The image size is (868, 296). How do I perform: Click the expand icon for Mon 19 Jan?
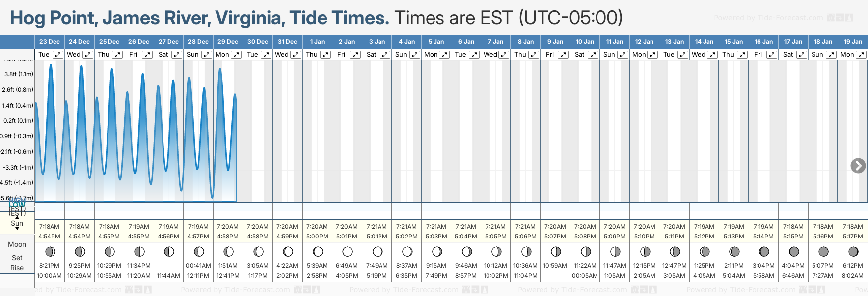[861, 55]
